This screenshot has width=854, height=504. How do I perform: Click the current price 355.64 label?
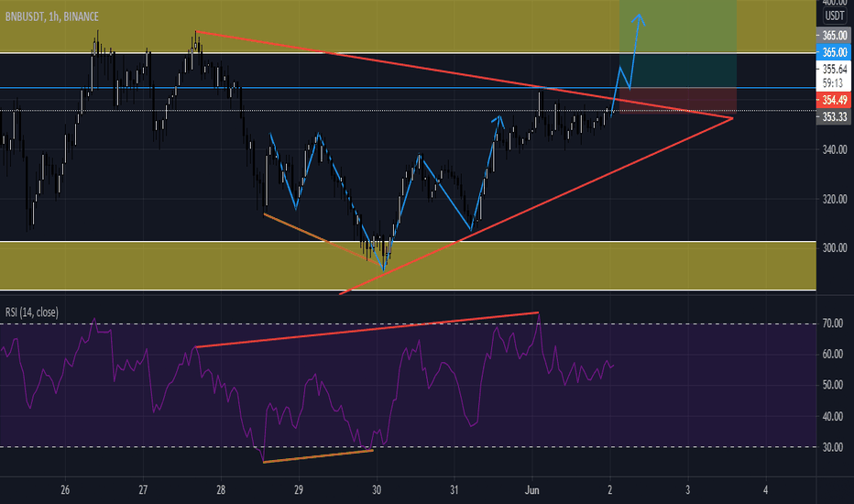click(x=835, y=70)
